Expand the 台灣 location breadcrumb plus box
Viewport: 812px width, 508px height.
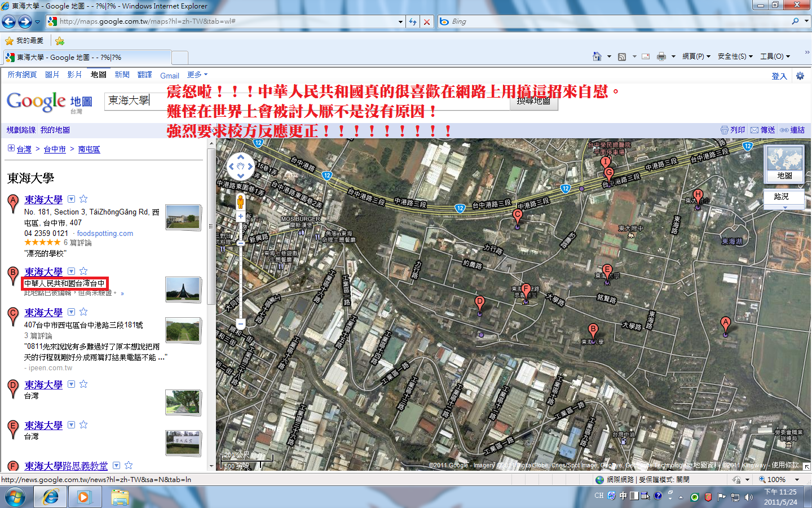point(11,148)
